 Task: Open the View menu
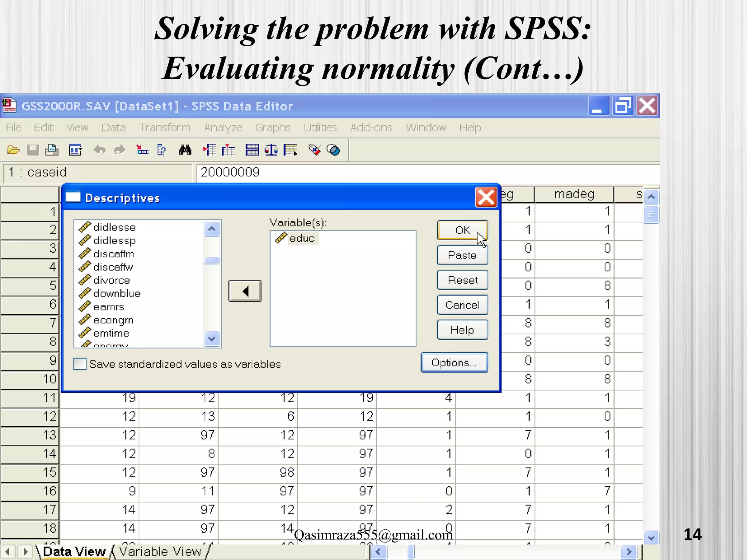point(77,127)
